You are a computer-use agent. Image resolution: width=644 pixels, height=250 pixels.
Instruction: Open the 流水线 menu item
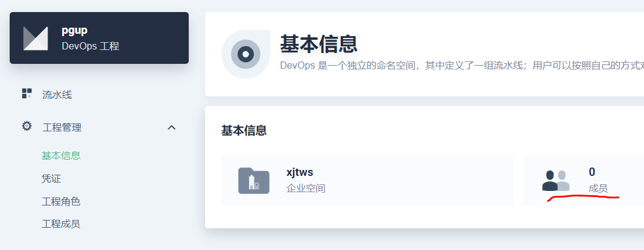tap(57, 95)
